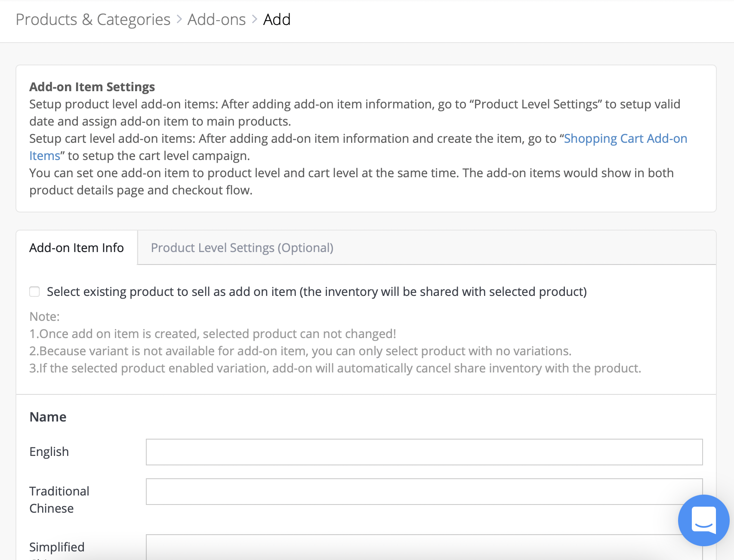Image resolution: width=734 pixels, height=560 pixels.
Task: Click the Traditional Chinese name input field
Action: coord(424,492)
